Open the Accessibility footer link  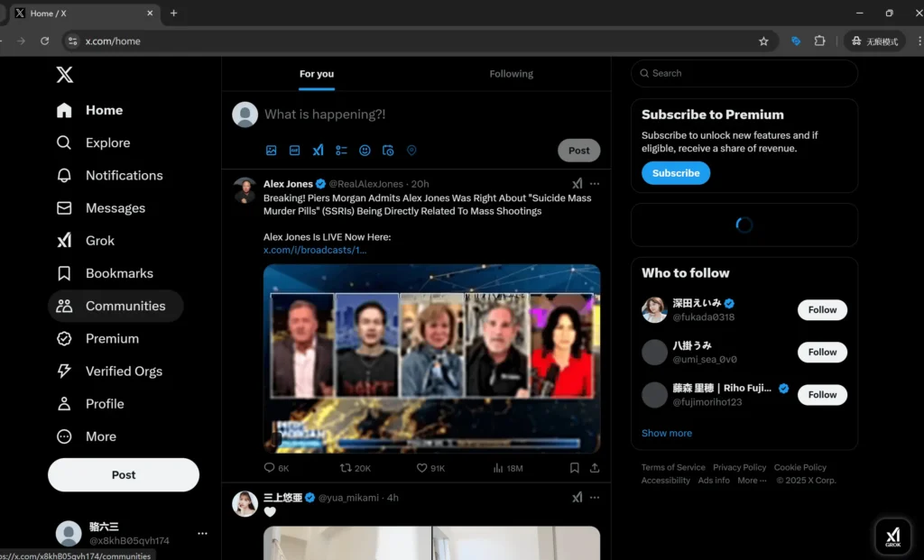(x=665, y=480)
